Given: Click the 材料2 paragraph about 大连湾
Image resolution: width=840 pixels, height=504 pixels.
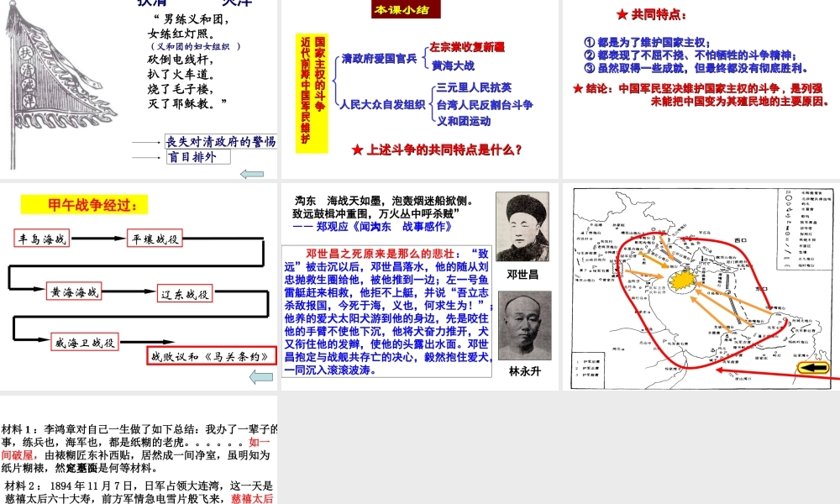Looking at the screenshot, I should 139,492.
